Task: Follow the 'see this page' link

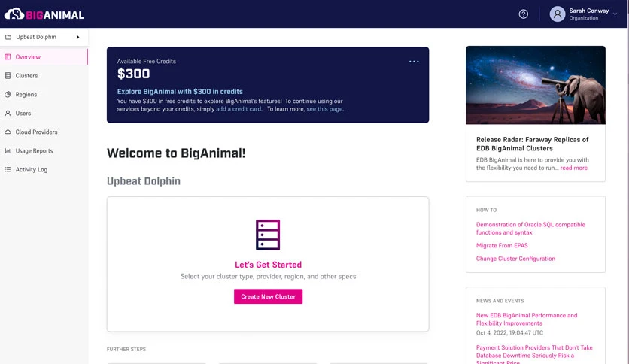Action: (x=324, y=109)
